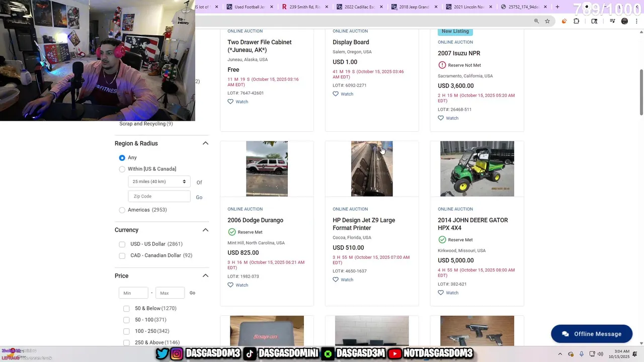Click Reserve Met checkmark on Dodge Durango
Screen dimensions: 644x362
(x=231, y=232)
